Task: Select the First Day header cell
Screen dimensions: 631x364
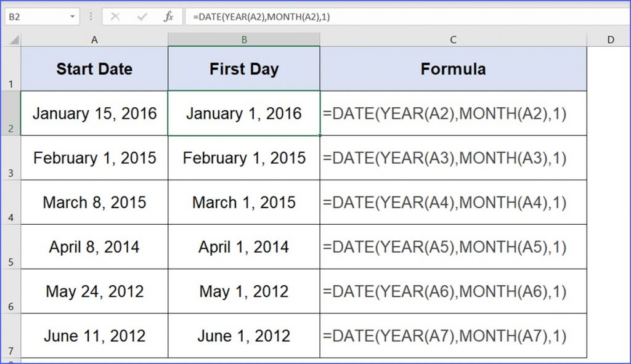Action: [x=244, y=69]
